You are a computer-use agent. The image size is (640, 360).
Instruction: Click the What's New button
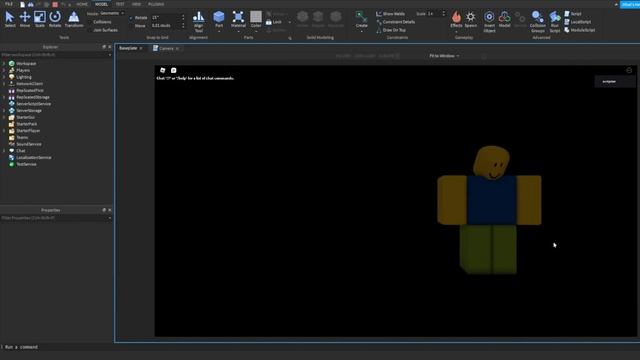pyautogui.click(x=630, y=4)
